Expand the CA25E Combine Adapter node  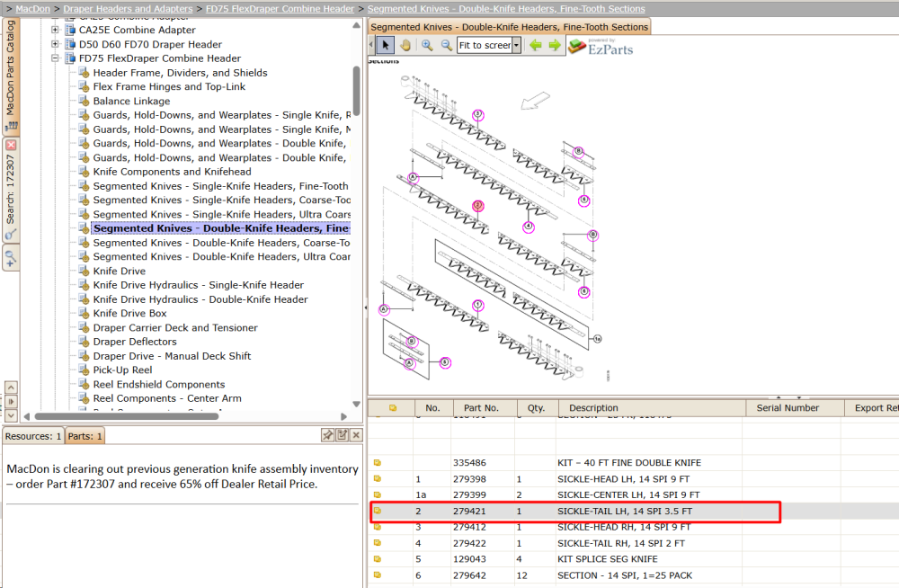click(x=55, y=30)
